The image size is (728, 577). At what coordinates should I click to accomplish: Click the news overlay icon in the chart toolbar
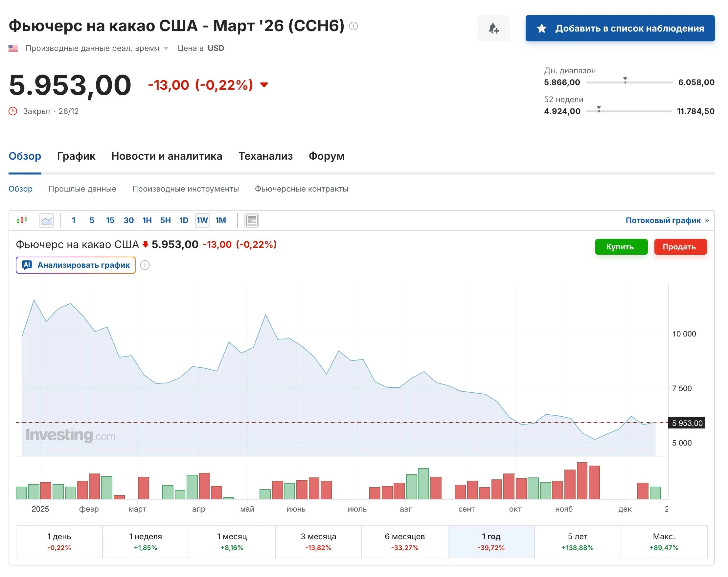click(252, 220)
